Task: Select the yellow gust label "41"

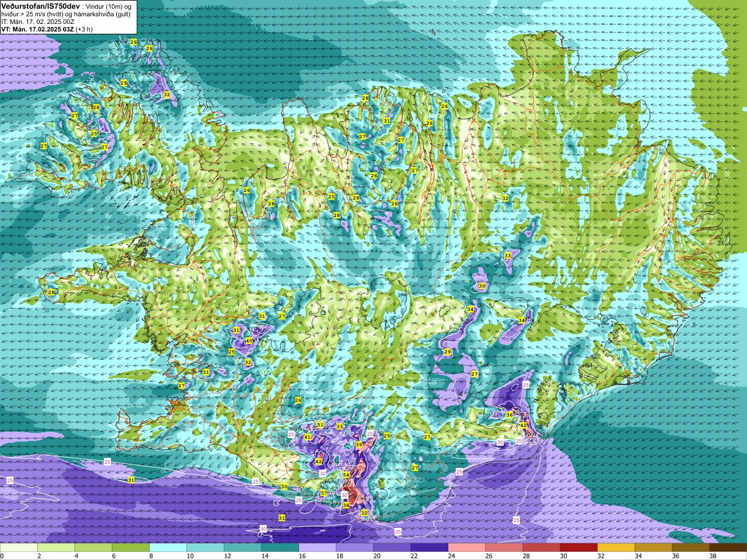Action: click(308, 437)
